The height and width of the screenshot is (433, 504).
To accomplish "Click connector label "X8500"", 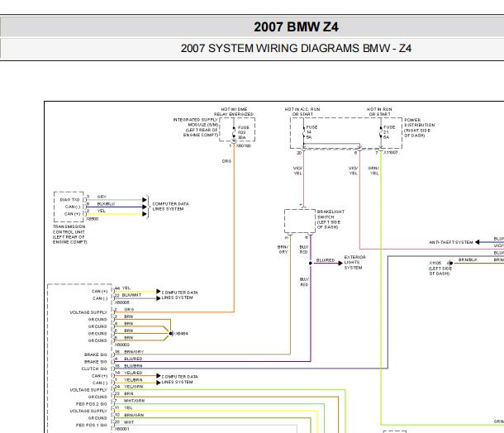I will click(x=93, y=219).
